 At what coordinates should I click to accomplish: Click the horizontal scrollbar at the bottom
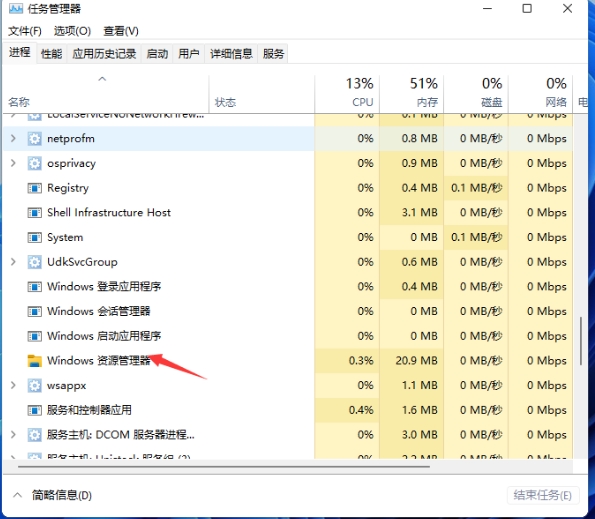[x=224, y=466]
